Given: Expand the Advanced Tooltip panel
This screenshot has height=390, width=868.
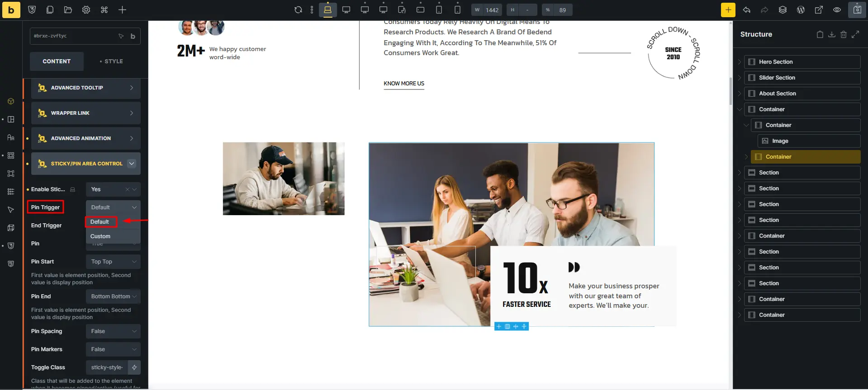Looking at the screenshot, I should (x=86, y=88).
